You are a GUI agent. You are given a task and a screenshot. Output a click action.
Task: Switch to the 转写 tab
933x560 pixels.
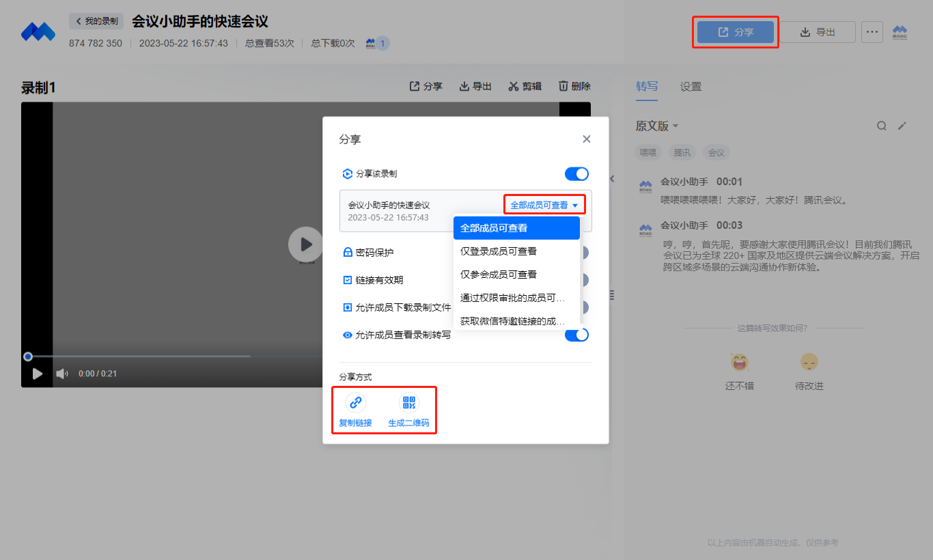click(647, 87)
